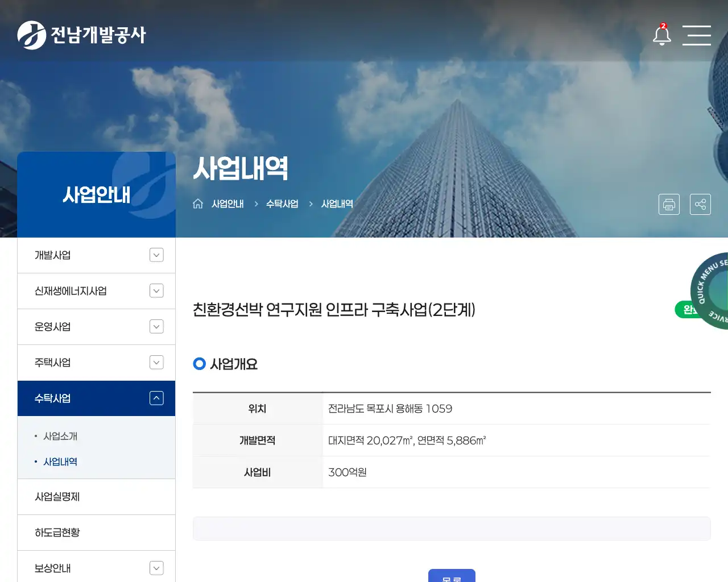728x582 pixels.
Task: Click the 사업내역 page title
Action: (x=241, y=168)
